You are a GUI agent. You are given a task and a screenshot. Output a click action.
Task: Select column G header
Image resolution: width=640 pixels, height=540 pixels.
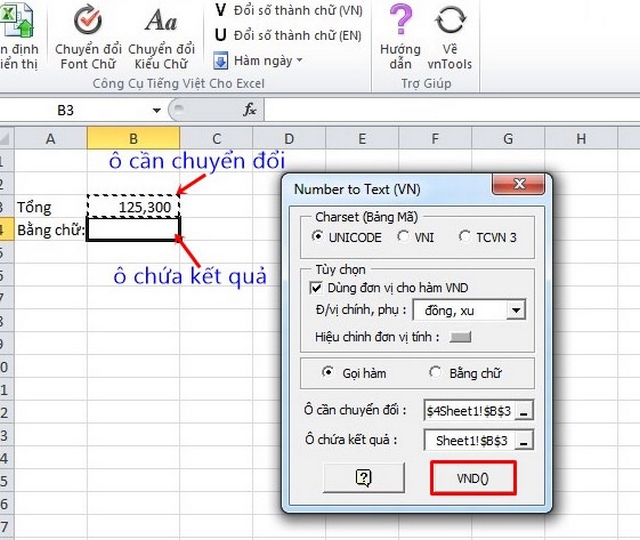click(x=508, y=139)
